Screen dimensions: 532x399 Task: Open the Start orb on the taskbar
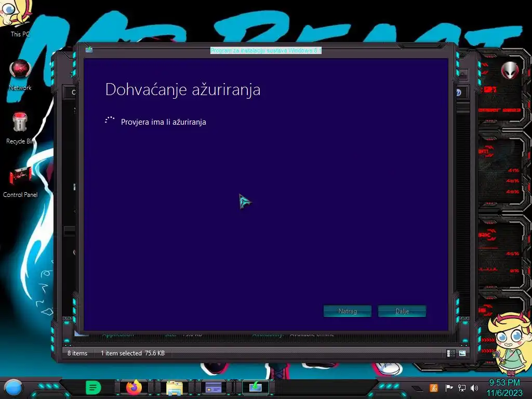point(13,388)
